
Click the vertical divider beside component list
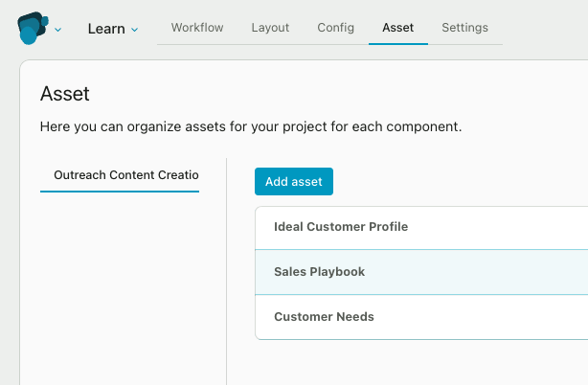[227, 271]
